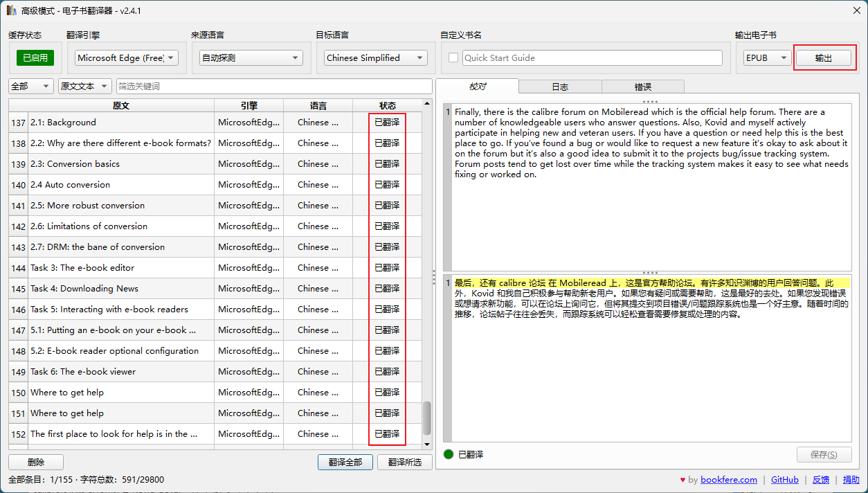Switch to the 错误 tab
Viewport: 868px width, 493px height.
(642, 87)
